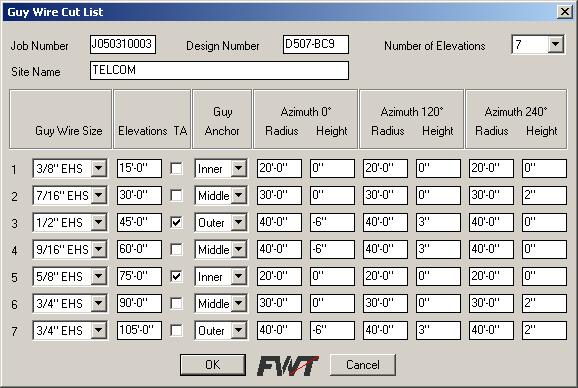Viewport: 578px width, 388px height.
Task: Open the 5/8" EHS wire size dropdown
Action: tap(98, 276)
